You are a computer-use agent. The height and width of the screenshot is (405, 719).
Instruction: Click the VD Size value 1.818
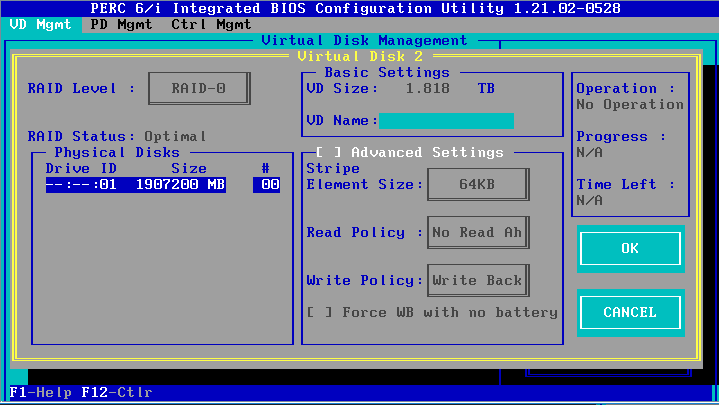[427, 89]
